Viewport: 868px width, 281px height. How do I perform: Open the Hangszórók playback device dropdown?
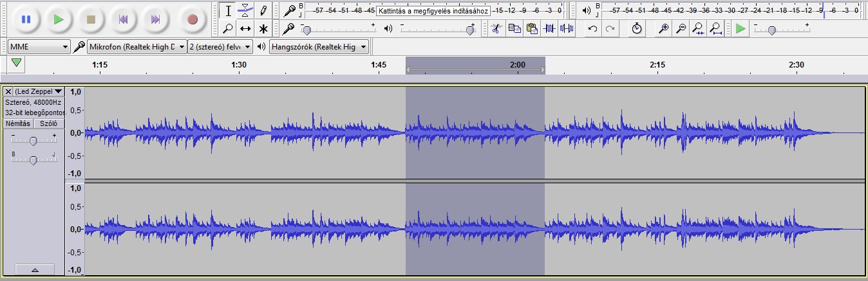(x=319, y=47)
